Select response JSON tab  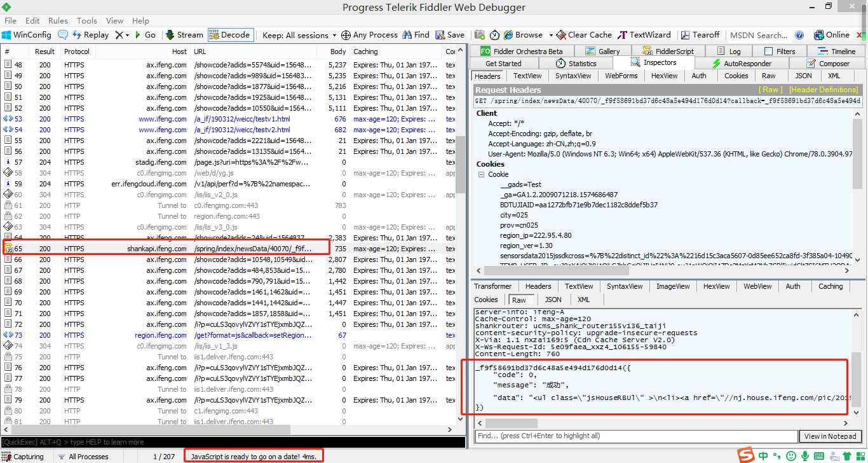coord(553,300)
